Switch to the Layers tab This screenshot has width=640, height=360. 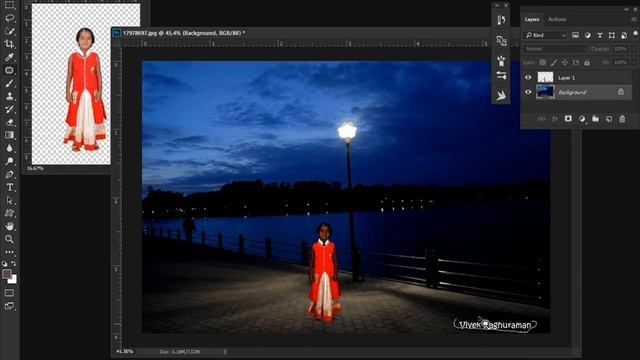coord(532,19)
